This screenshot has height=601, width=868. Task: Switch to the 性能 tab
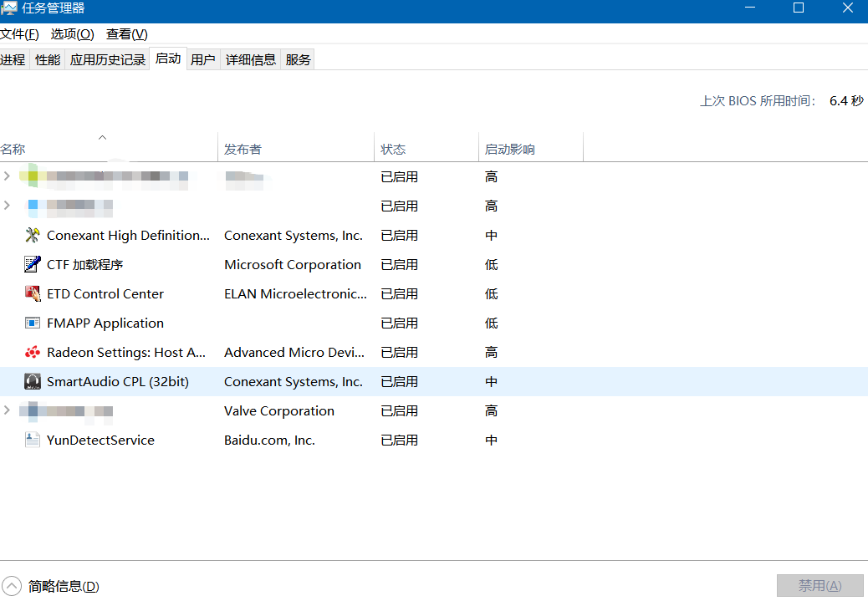[48, 59]
